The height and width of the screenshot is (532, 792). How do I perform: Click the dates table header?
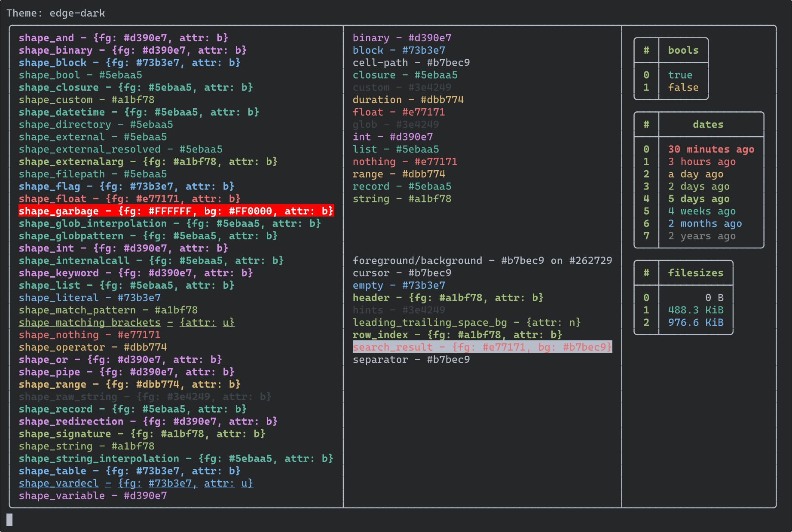pyautogui.click(x=708, y=125)
